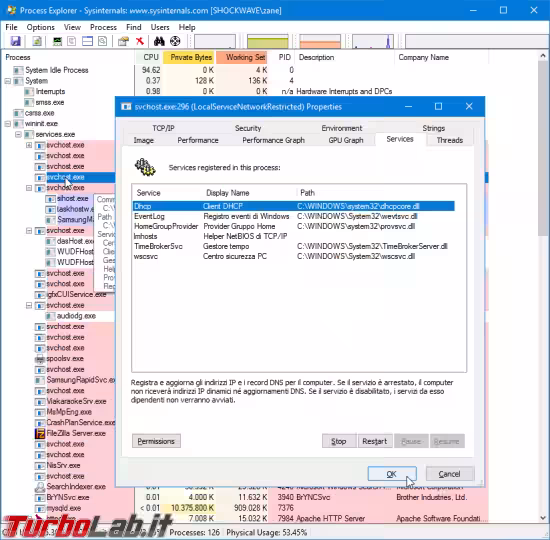Click the Save toolbar icon
The width and height of the screenshot is (550, 540).
coord(15,41)
